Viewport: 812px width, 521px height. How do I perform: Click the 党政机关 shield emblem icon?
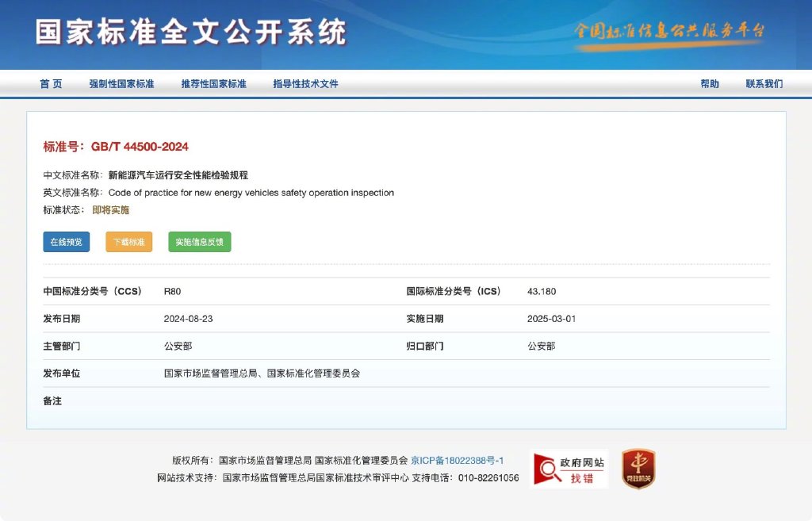click(x=638, y=469)
